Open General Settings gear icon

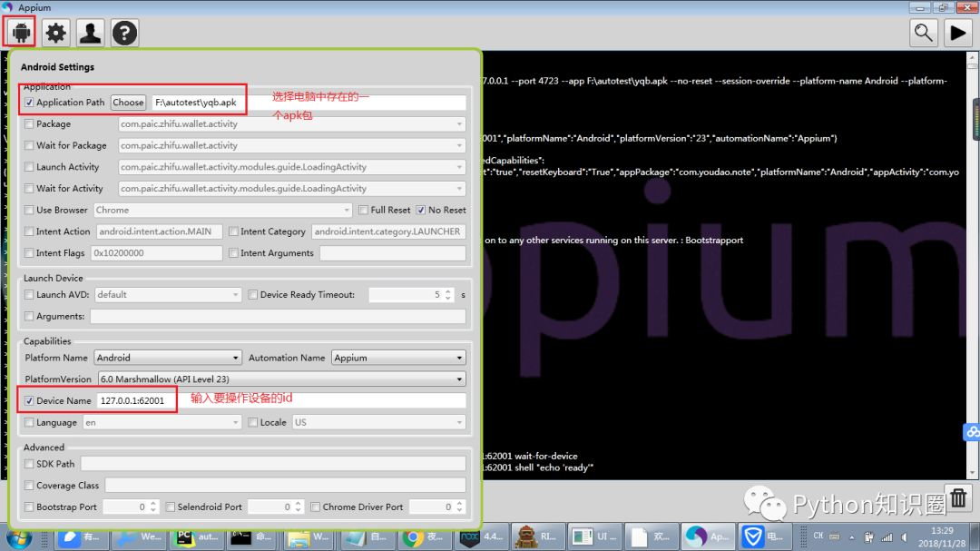[55, 33]
